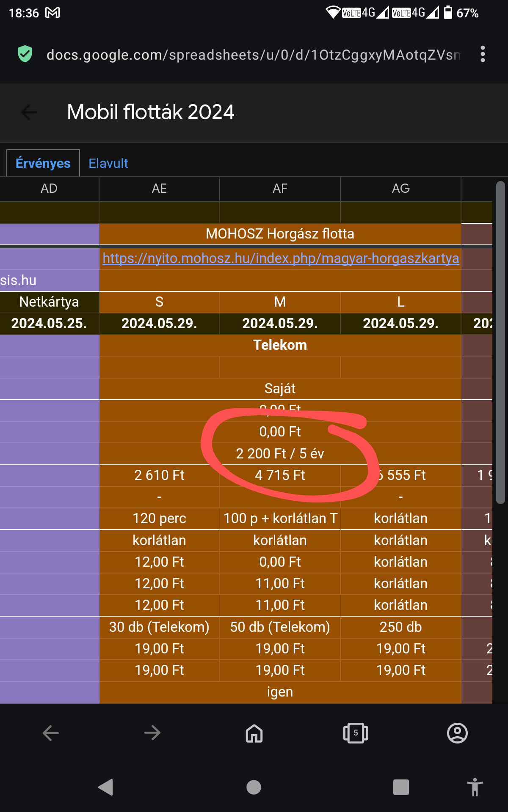Select the Netkártya cell
The image size is (508, 812).
click(x=49, y=302)
